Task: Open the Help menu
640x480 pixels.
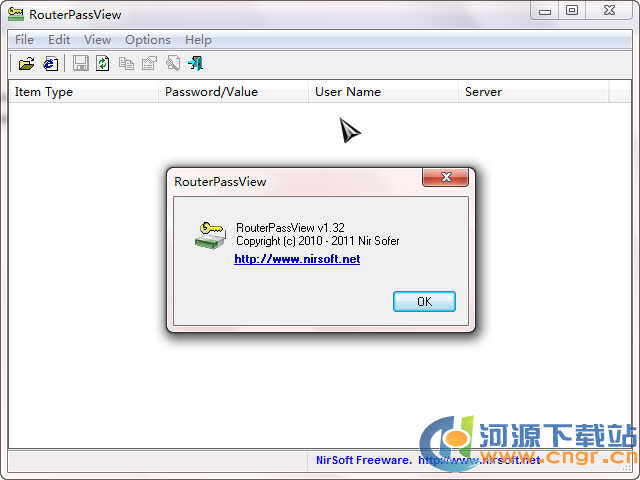Action: (x=198, y=40)
